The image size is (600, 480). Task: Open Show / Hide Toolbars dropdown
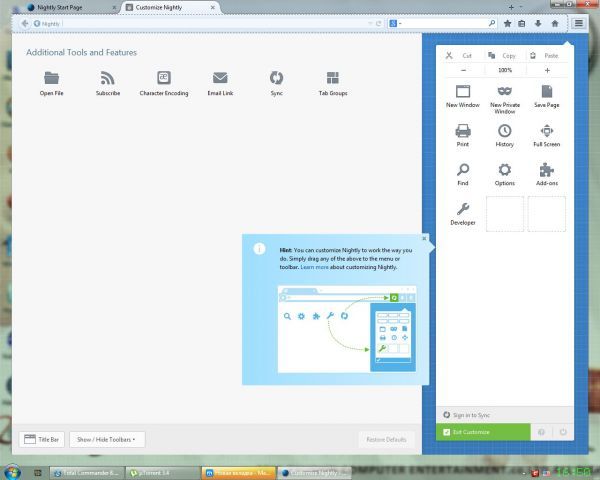coord(107,439)
